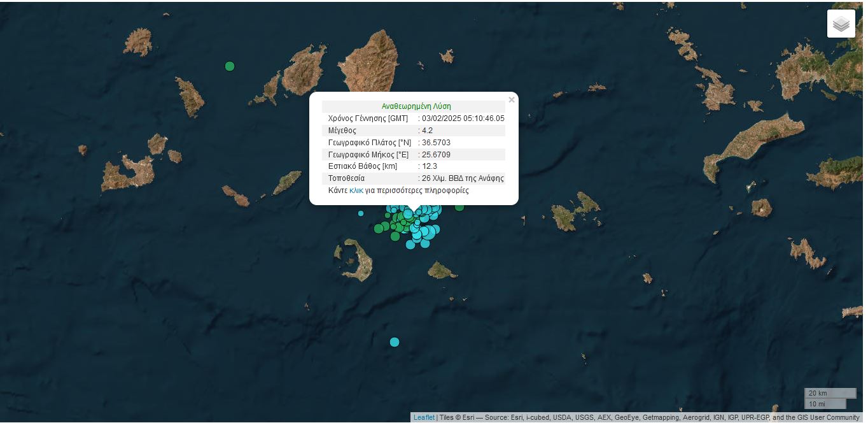The width and height of the screenshot is (868, 423).
Task: Click the westernmost green marker in the cluster
Action: pyautogui.click(x=379, y=229)
